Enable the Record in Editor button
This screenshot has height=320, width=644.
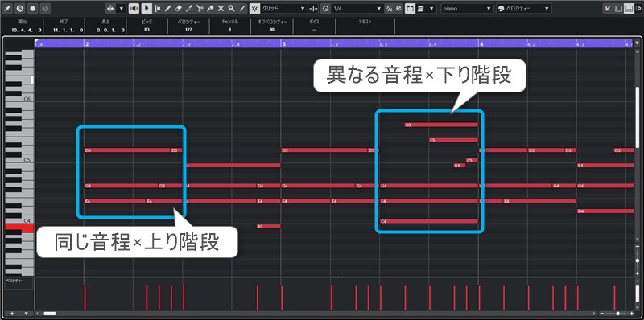tap(32, 8)
